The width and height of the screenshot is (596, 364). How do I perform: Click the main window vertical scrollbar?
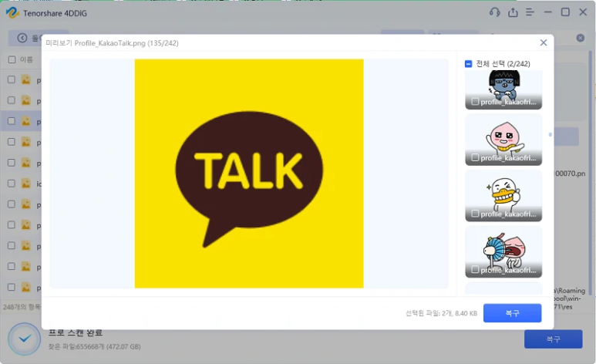pyautogui.click(x=591, y=173)
